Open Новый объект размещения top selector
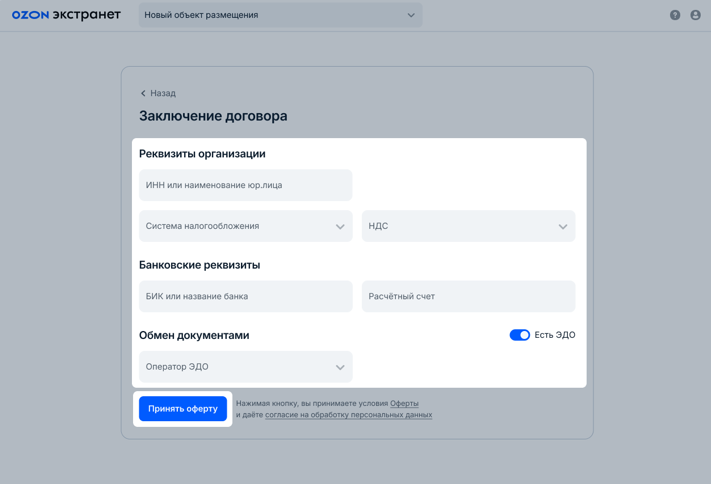This screenshot has width=711, height=484. point(270,15)
